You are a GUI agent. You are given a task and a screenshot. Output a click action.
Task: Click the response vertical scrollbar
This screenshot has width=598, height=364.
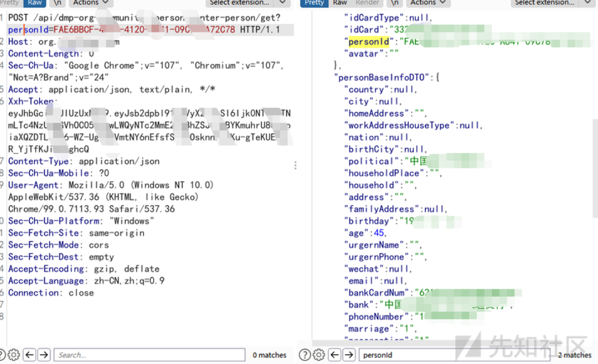coord(595,167)
